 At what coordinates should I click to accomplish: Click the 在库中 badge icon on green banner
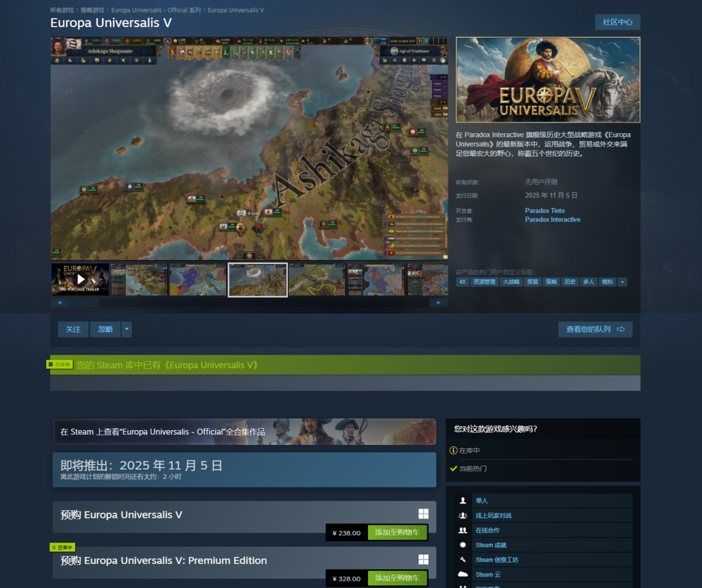pyautogui.click(x=60, y=364)
